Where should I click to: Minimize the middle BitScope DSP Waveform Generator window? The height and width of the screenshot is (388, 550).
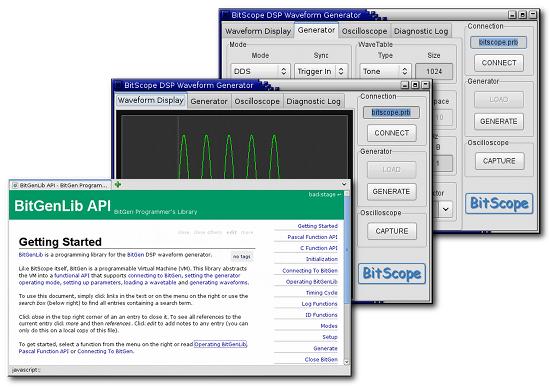point(405,85)
